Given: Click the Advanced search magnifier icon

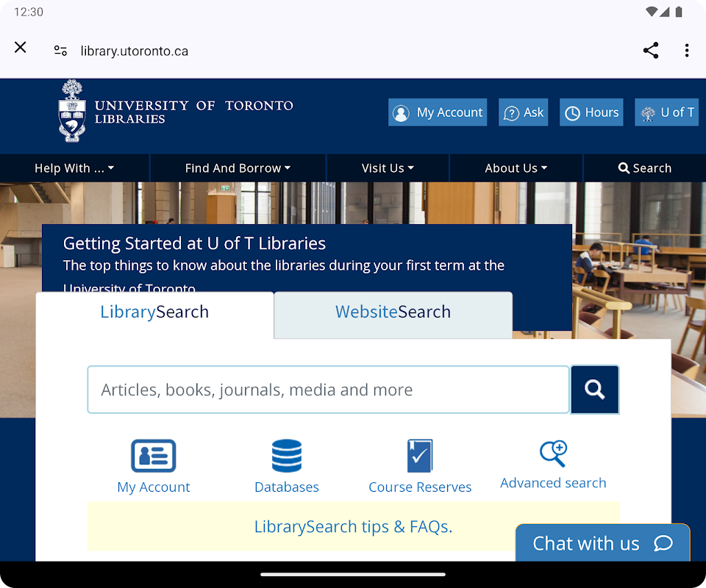Looking at the screenshot, I should point(553,453).
